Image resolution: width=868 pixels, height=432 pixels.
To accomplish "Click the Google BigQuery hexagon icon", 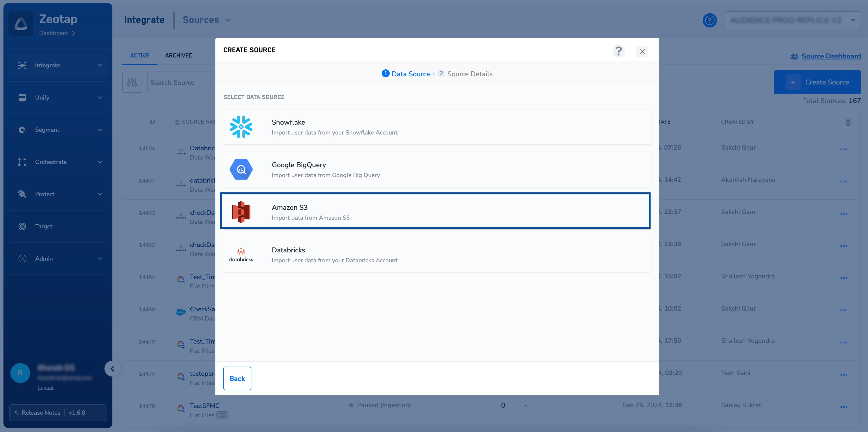I will click(241, 169).
